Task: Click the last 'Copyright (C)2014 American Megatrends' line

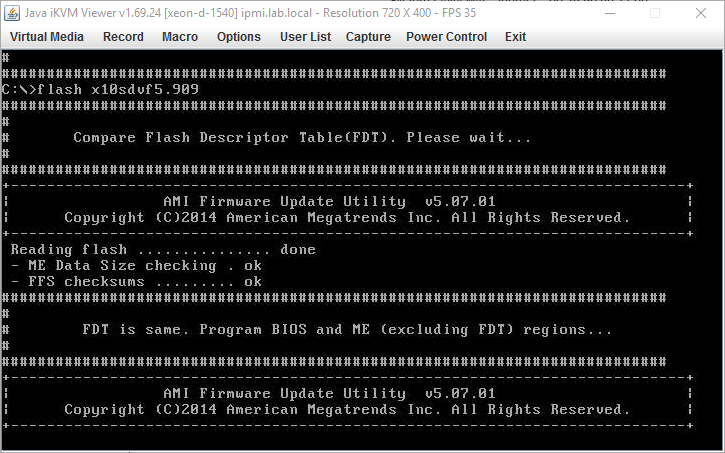Action: click(347, 409)
